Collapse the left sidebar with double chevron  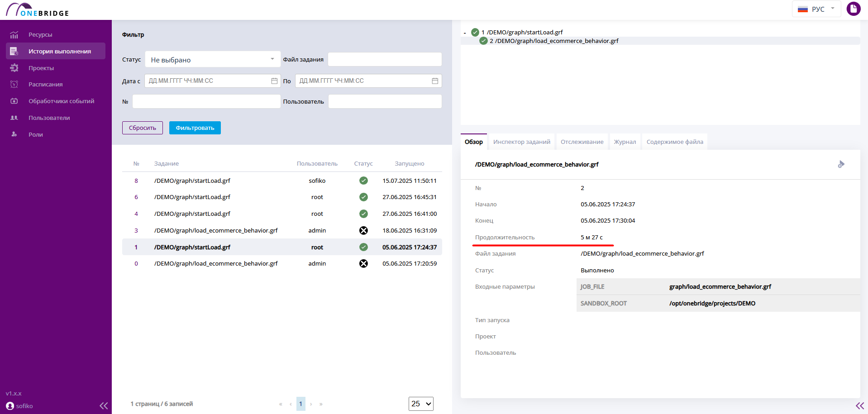click(104, 406)
